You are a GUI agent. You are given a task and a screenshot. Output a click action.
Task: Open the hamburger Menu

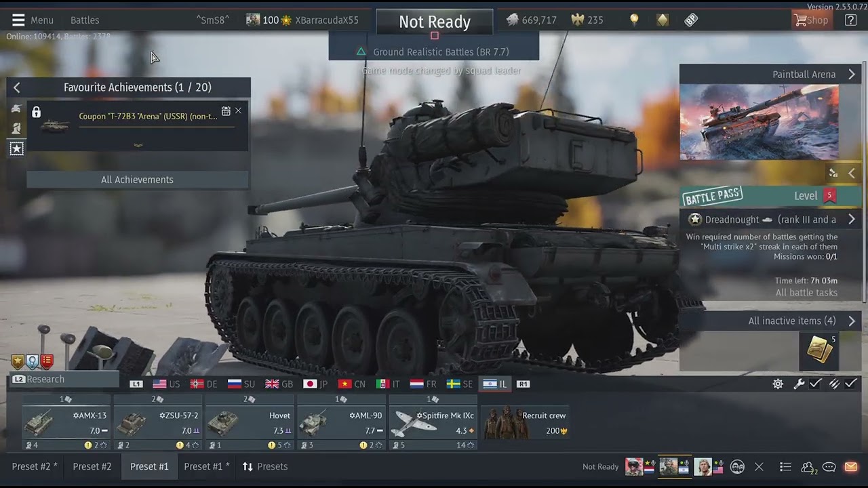(x=33, y=20)
